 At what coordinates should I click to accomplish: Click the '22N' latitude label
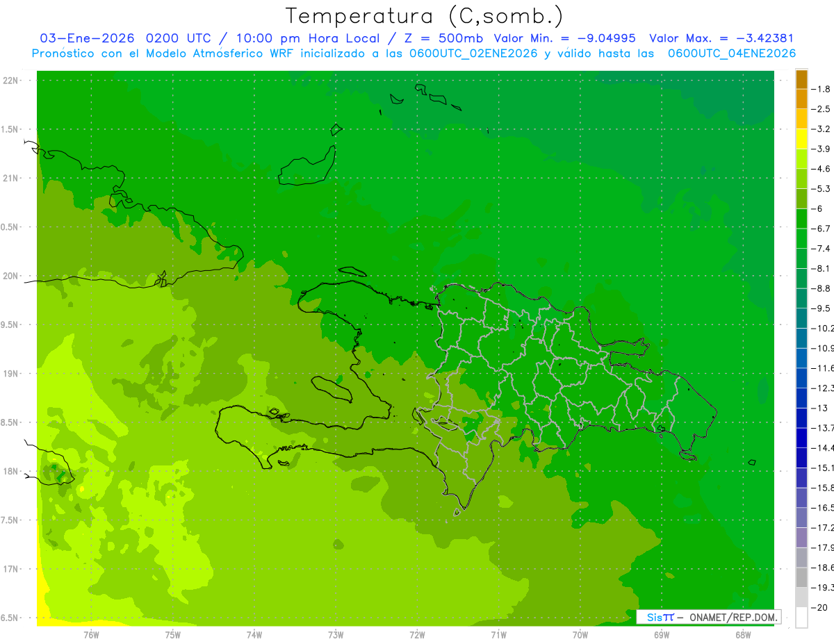(x=10, y=80)
